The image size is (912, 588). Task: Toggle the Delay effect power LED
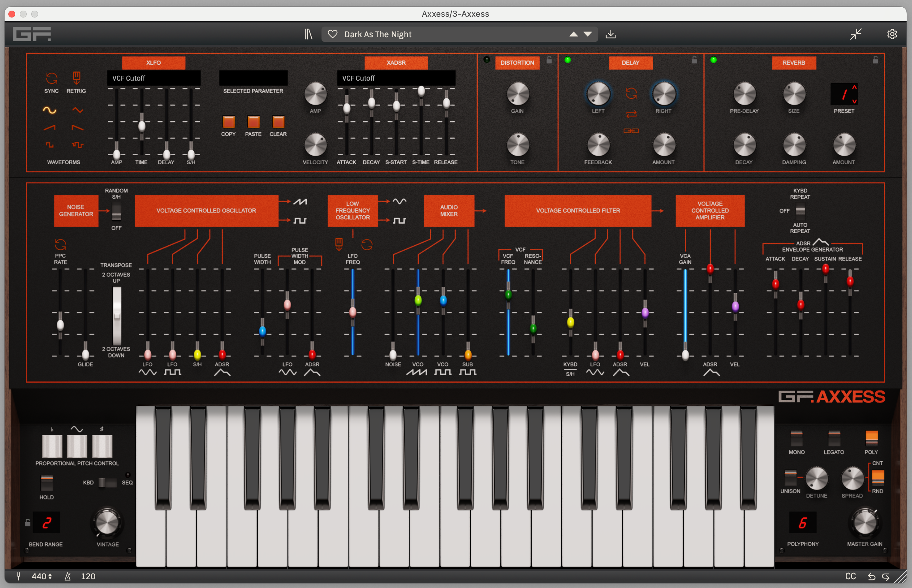coord(568,60)
